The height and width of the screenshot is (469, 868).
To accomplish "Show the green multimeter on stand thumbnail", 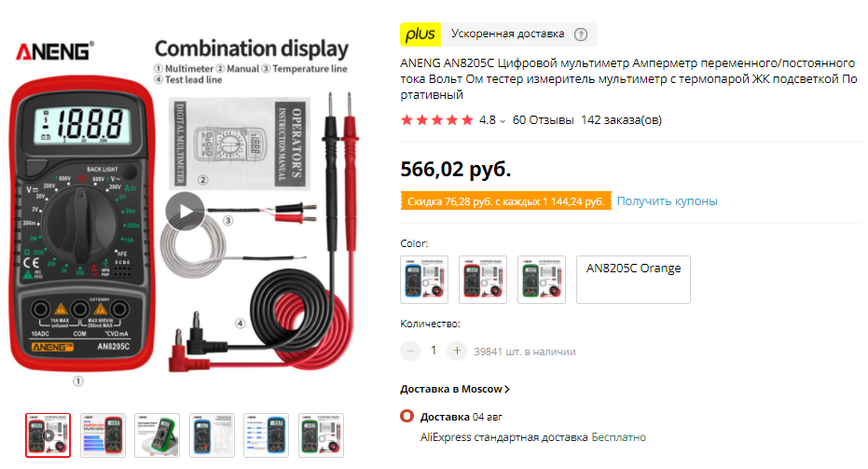I will pyautogui.click(x=157, y=435).
